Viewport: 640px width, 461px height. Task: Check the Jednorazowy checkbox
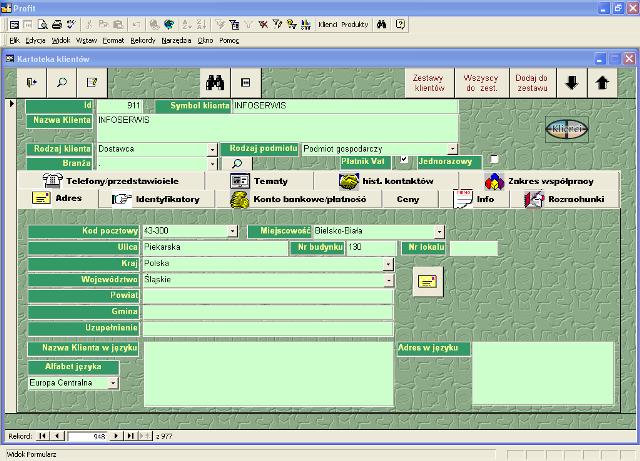[x=494, y=159]
